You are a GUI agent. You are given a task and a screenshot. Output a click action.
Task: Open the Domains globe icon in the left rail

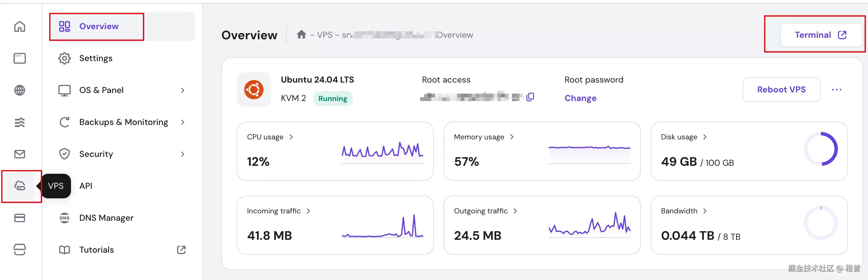click(20, 90)
